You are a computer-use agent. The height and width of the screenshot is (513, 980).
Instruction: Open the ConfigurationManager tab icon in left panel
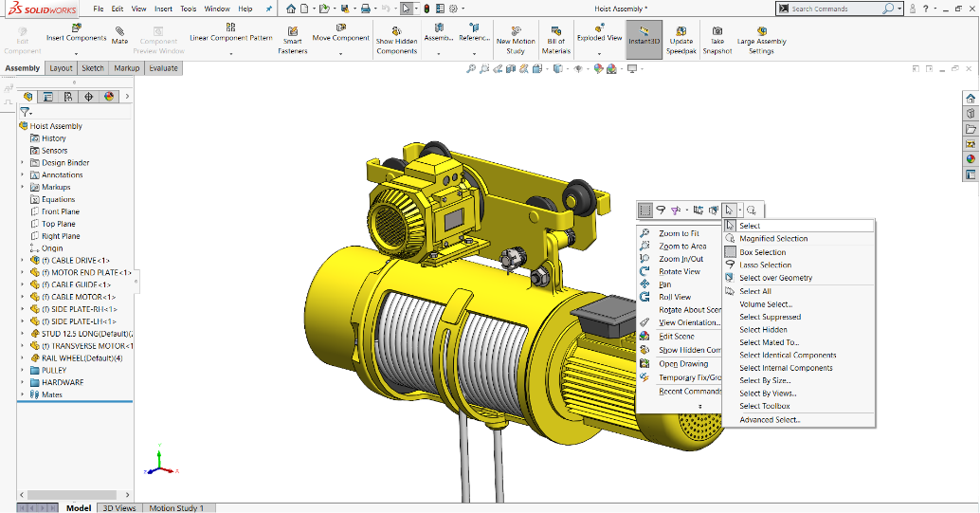[x=68, y=97]
